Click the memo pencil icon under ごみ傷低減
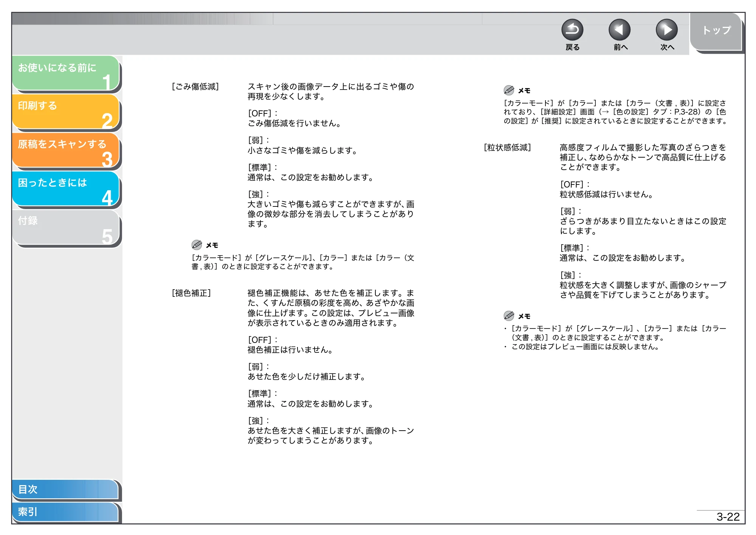Screen dimensions: 756x535 click(x=197, y=245)
